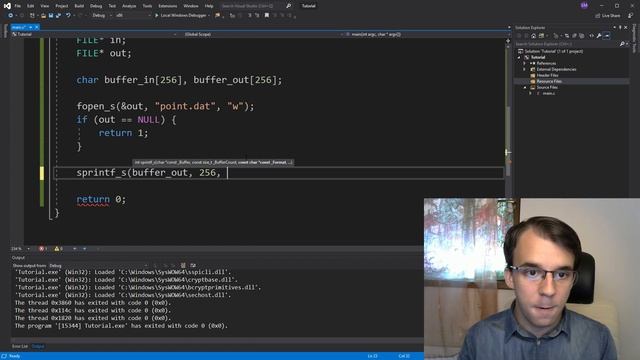Click the bookmark toolbar icon
The image size is (640, 360).
267,16
